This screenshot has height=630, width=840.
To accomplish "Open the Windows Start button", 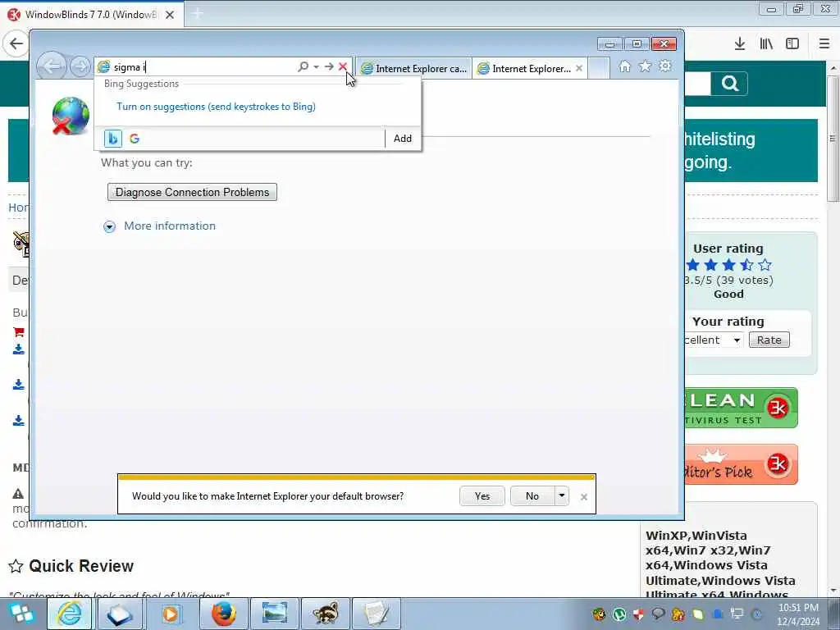I will [x=21, y=614].
